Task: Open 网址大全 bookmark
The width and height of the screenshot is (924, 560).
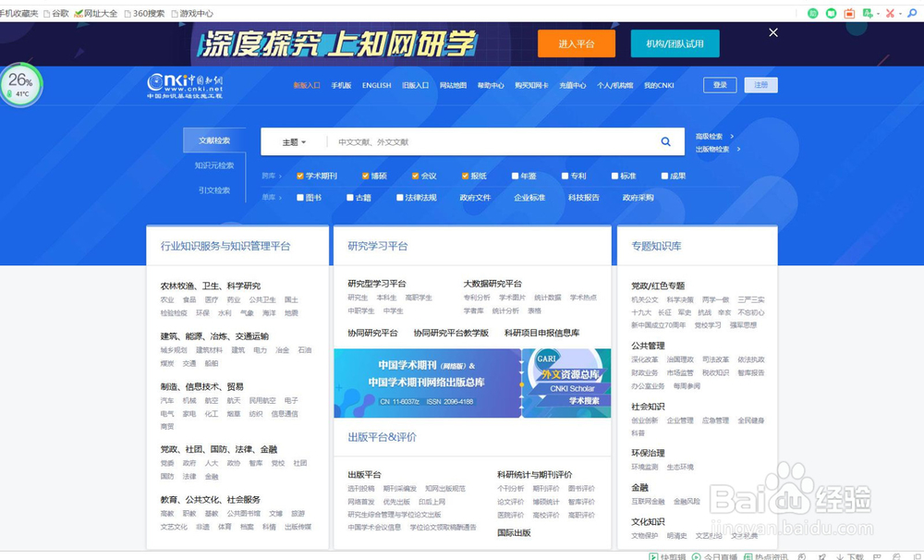Action: [x=95, y=13]
